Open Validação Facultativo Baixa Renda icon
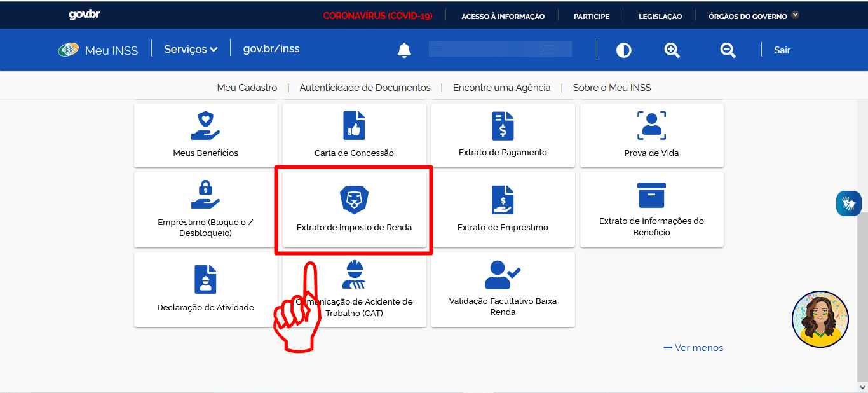Image resolution: width=868 pixels, height=393 pixels. click(503, 275)
